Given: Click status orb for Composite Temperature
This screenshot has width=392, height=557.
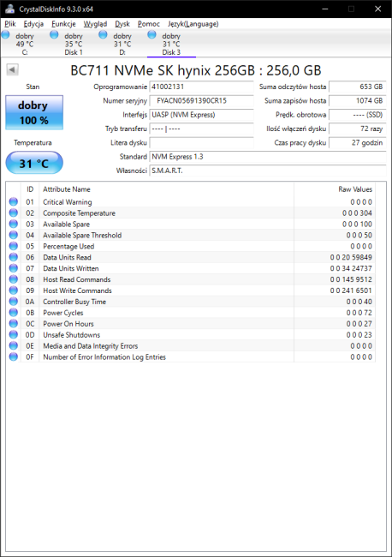Looking at the screenshot, I should tap(14, 213).
